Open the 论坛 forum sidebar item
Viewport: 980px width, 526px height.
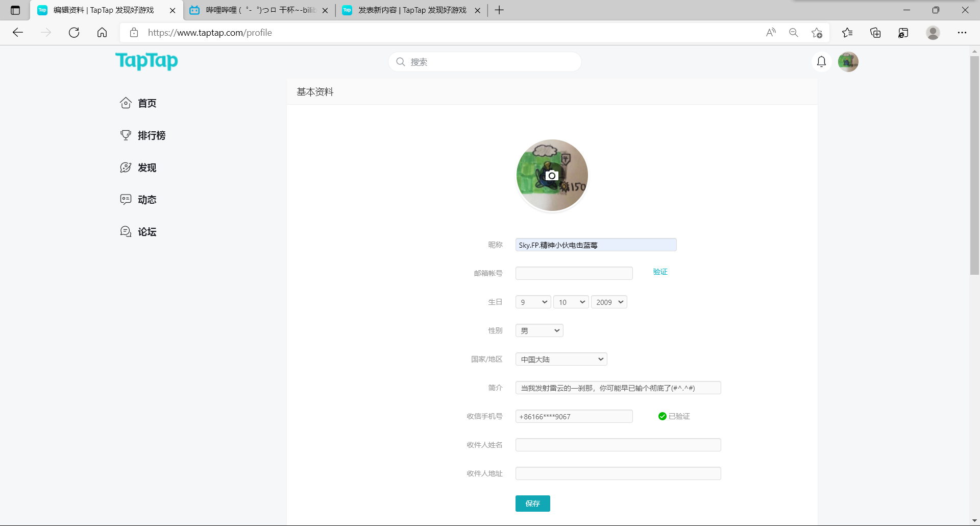138,232
